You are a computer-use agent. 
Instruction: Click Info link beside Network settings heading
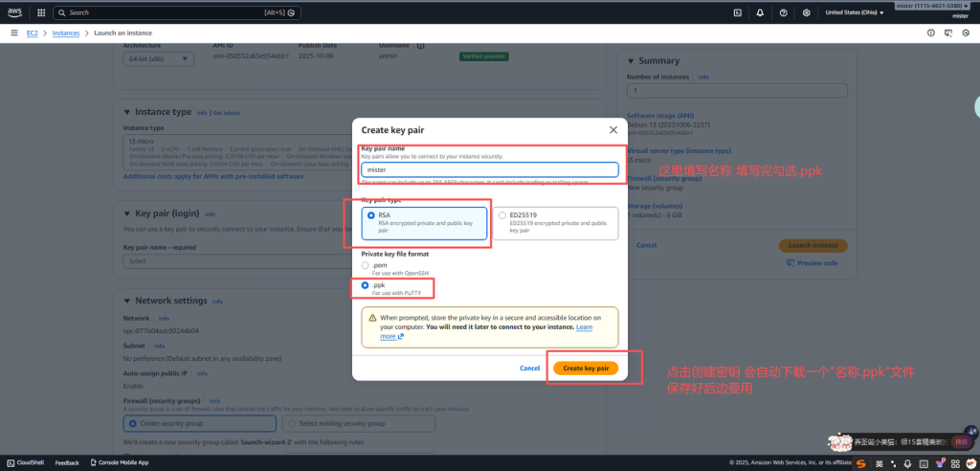click(217, 302)
